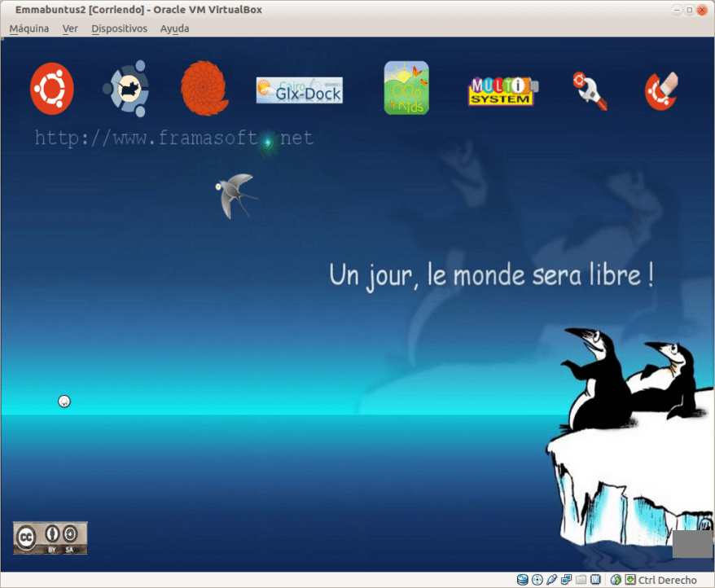
Task: Click the shared folders status icon
Action: point(581,580)
